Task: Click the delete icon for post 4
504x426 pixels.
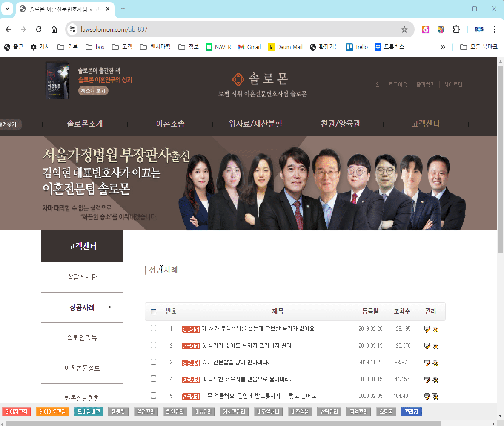Action: click(x=435, y=380)
